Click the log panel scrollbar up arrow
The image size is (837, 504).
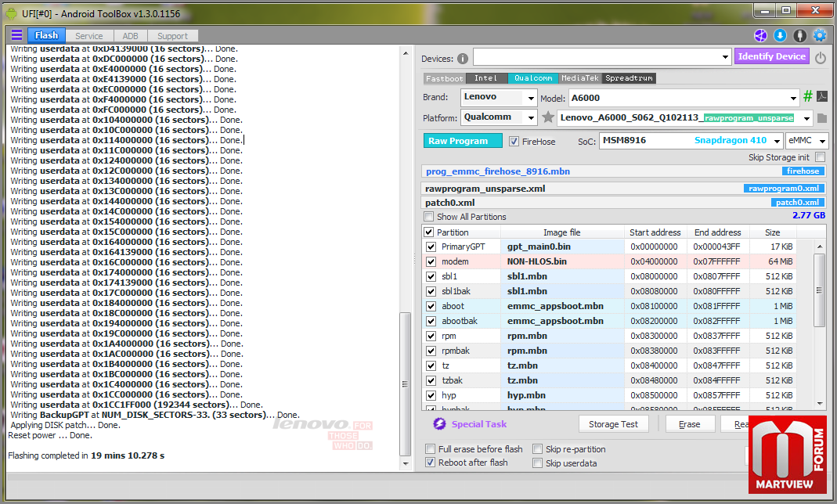pyautogui.click(x=405, y=52)
